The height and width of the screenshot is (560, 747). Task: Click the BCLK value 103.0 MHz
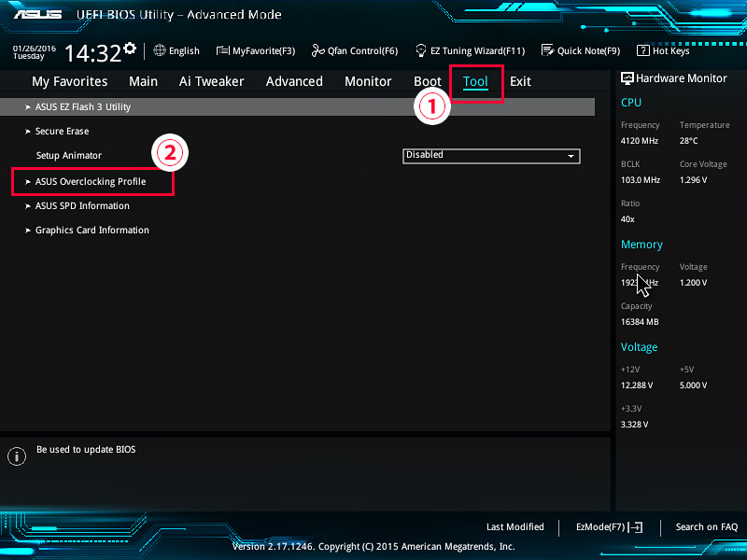coord(641,180)
